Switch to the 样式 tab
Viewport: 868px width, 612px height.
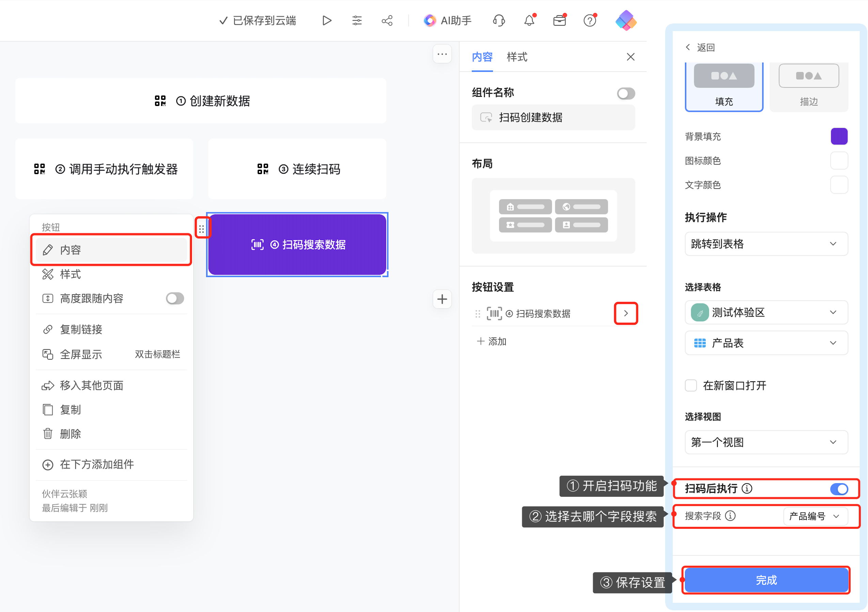[517, 57]
